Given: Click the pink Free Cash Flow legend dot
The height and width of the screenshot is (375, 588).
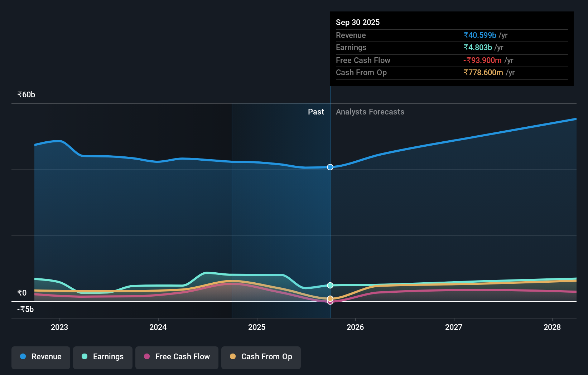Looking at the screenshot, I should [x=146, y=357].
